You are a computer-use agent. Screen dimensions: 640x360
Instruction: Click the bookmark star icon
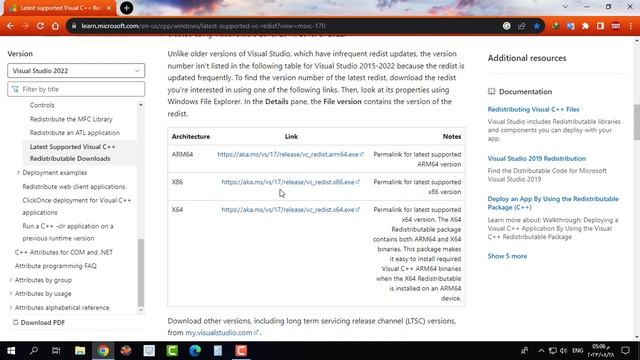(x=536, y=26)
